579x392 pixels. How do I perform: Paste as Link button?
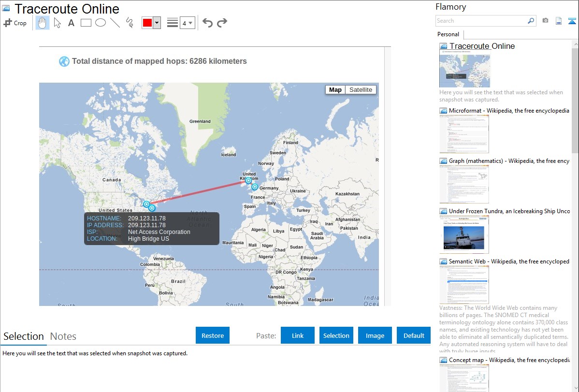[298, 335]
